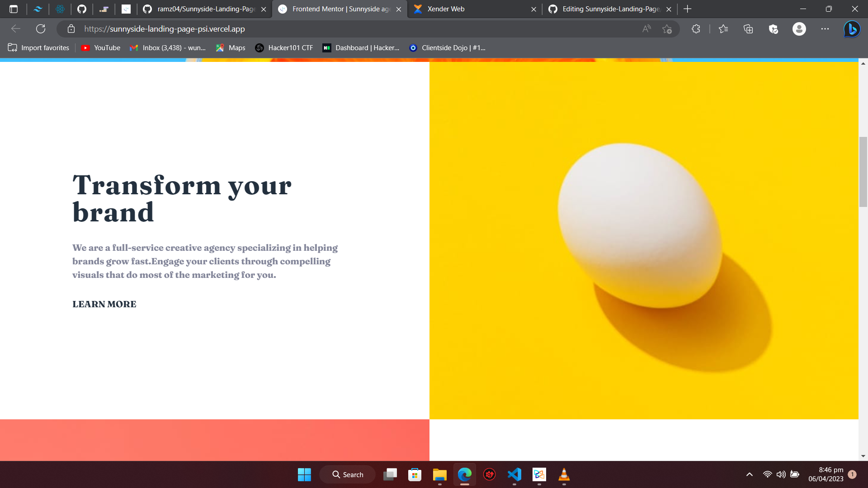This screenshot has height=488, width=868.
Task: Start Read aloud from the address bar
Action: (646, 28)
